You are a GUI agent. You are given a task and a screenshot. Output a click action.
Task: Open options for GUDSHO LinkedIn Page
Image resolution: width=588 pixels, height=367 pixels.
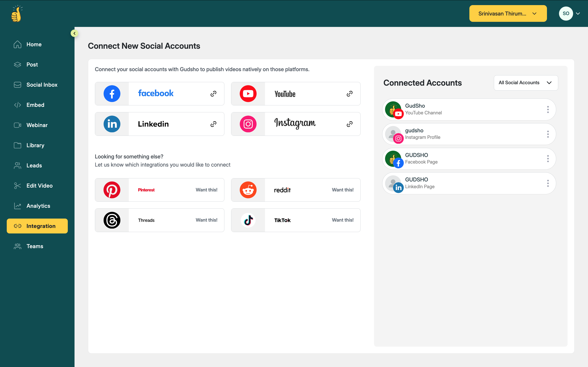(548, 183)
